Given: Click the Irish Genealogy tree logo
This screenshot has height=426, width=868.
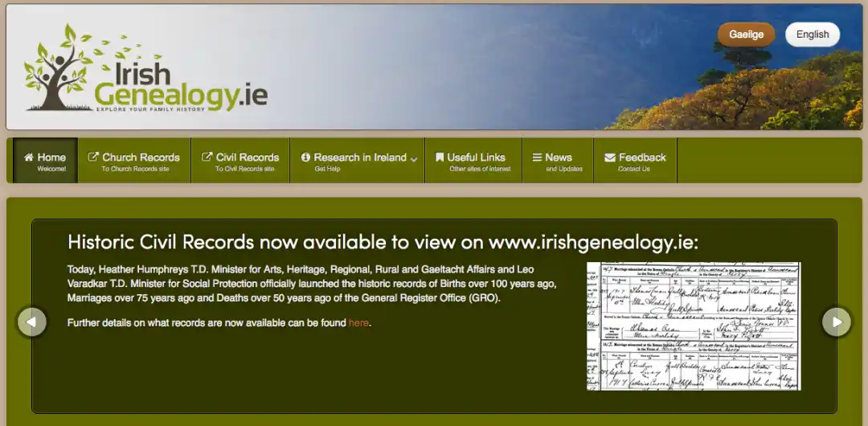Looking at the screenshot, I should 59,67.
